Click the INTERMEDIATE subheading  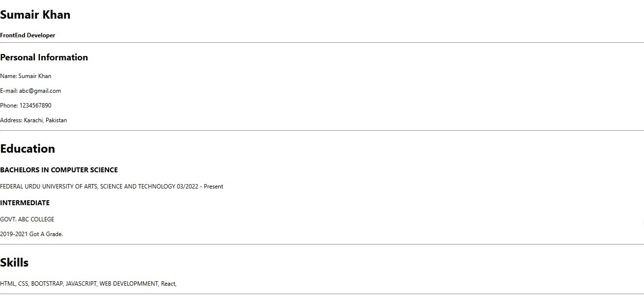tap(25, 203)
